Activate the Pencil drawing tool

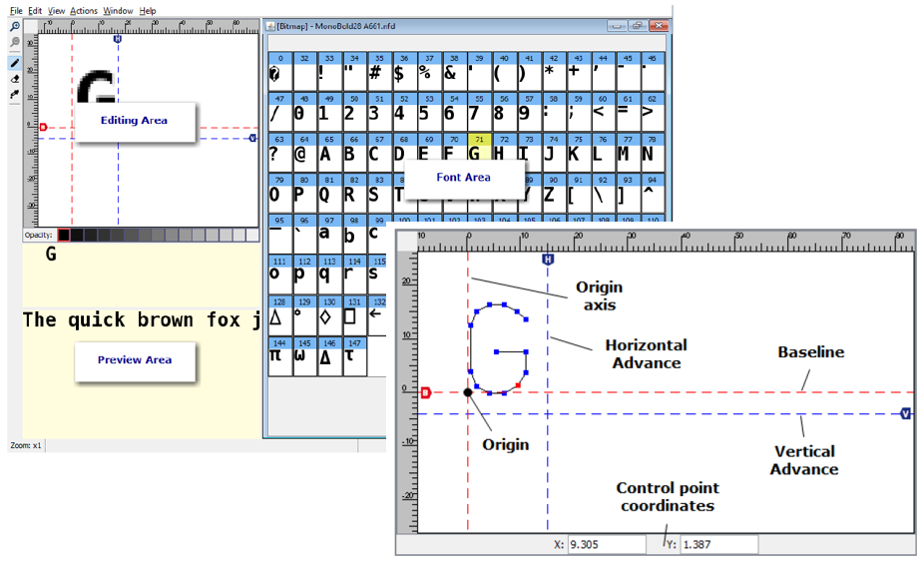pyautogui.click(x=15, y=62)
